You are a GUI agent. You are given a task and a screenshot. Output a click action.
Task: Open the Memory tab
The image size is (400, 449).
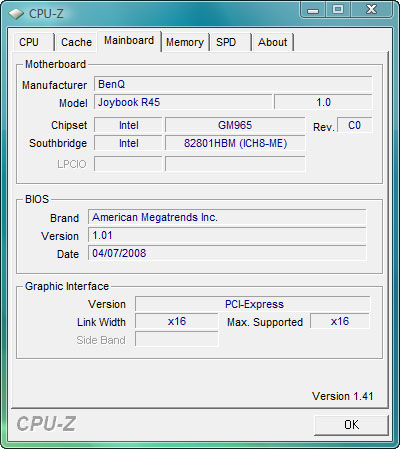tap(185, 42)
